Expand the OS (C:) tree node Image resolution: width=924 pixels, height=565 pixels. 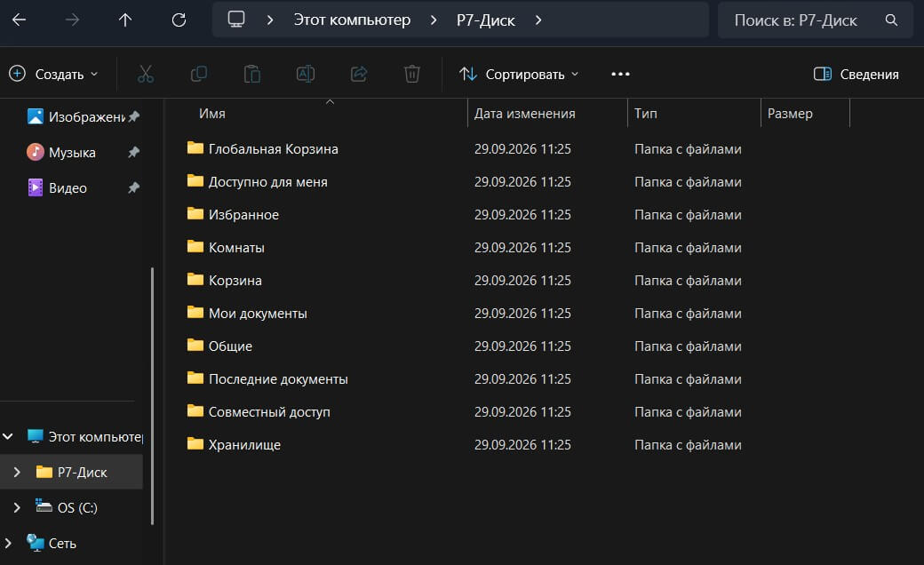pyautogui.click(x=17, y=507)
